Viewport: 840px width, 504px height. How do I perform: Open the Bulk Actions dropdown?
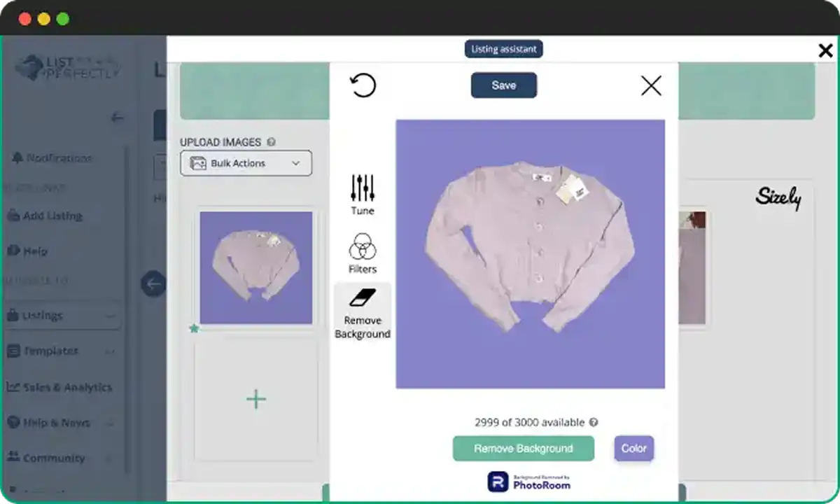click(246, 163)
